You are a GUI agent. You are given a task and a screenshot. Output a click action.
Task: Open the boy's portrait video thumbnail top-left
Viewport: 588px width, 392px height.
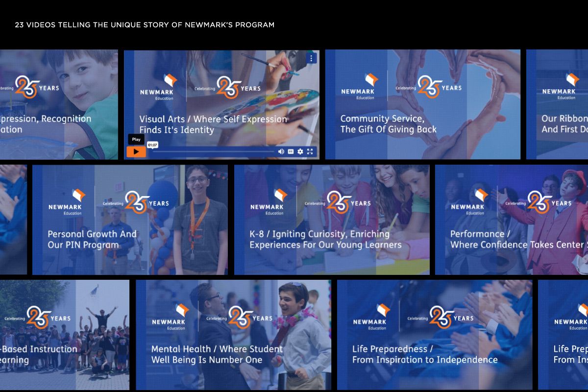[59, 104]
